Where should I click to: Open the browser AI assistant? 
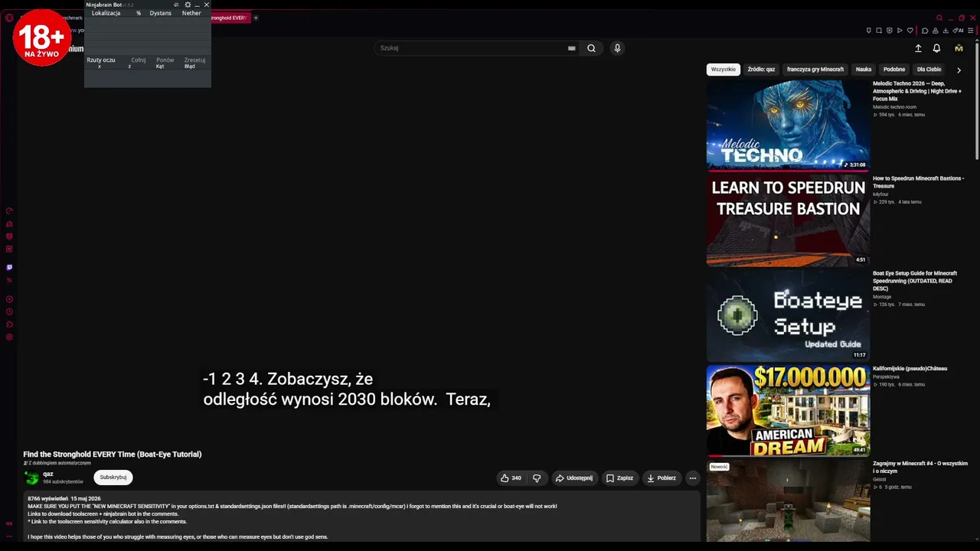(x=959, y=31)
